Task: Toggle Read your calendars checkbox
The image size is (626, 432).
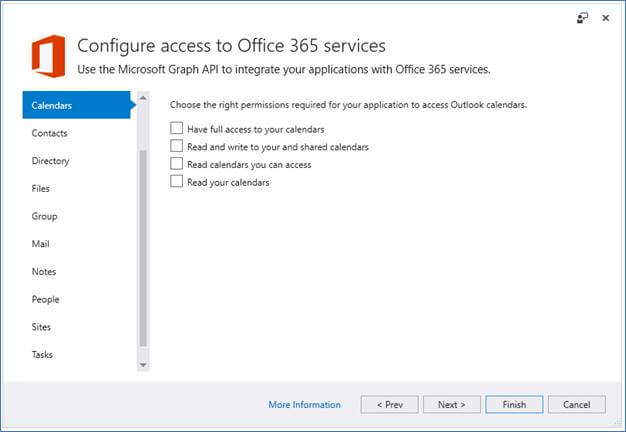Action: (176, 181)
